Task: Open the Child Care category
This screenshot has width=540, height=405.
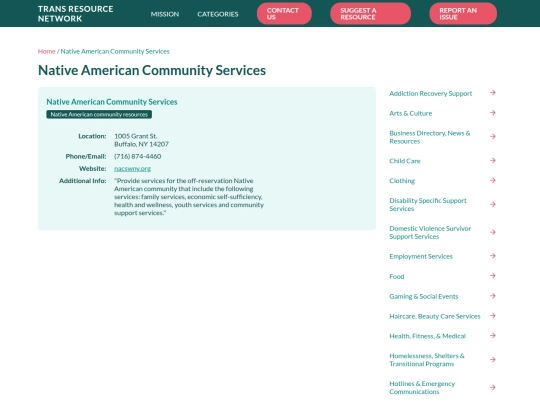Action: (x=405, y=161)
